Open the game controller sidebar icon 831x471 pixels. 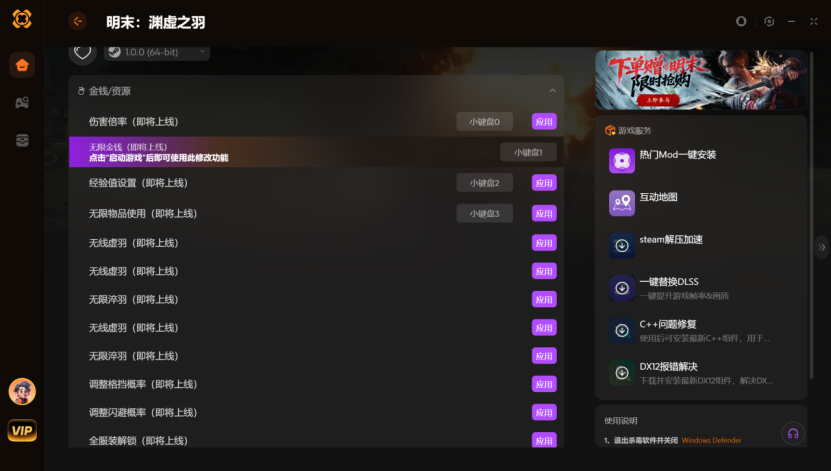point(22,103)
